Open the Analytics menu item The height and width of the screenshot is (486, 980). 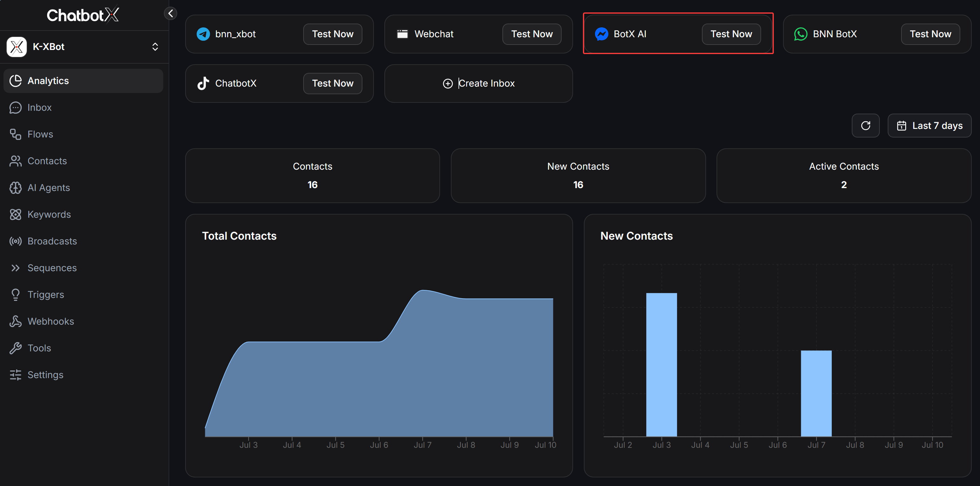83,81
